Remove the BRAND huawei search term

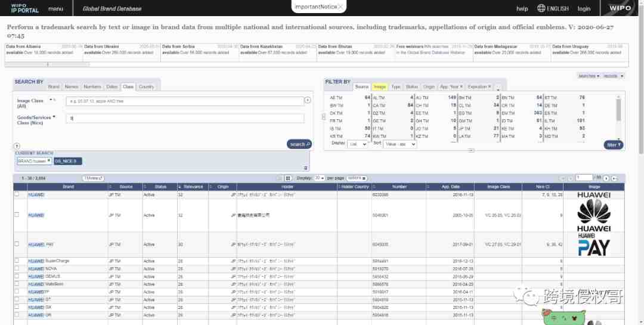49,160
